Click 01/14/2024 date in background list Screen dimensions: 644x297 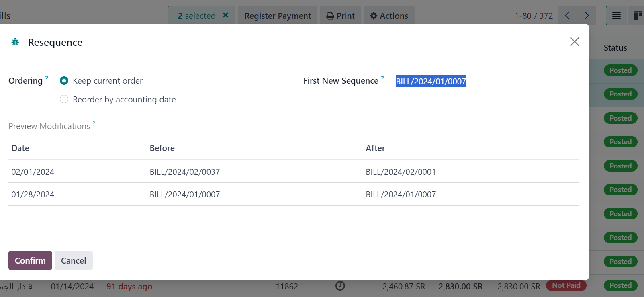(72, 287)
